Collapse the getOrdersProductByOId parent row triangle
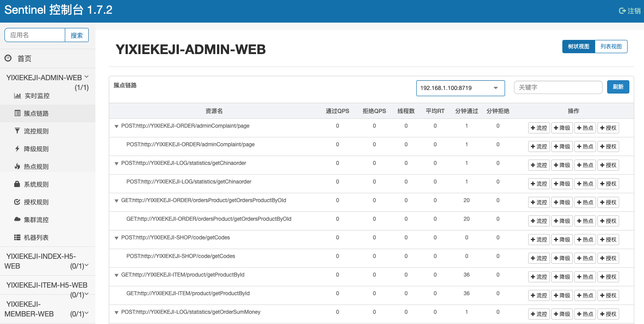The image size is (644, 324). 116,201
